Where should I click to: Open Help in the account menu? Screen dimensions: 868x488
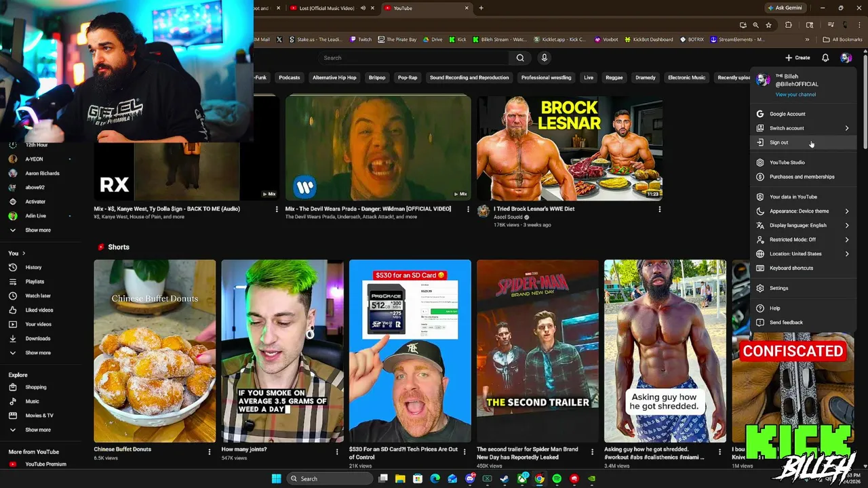[804, 308]
